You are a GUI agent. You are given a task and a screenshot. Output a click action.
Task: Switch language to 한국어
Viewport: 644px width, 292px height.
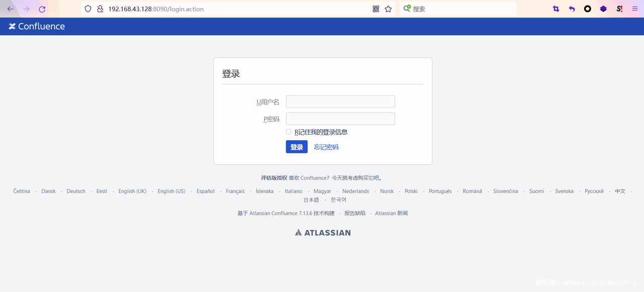coord(339,200)
